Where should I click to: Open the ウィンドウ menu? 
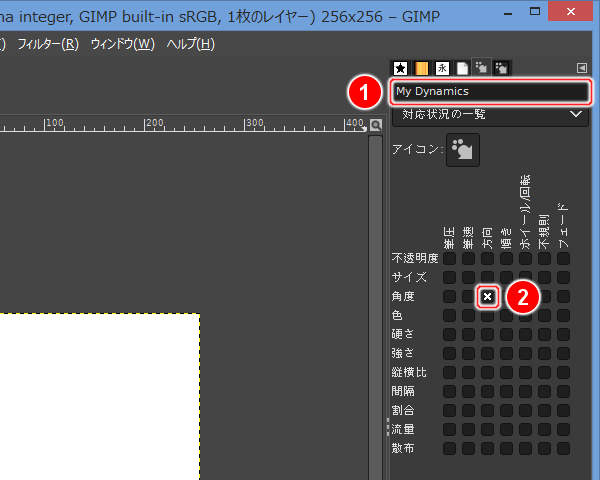122,44
